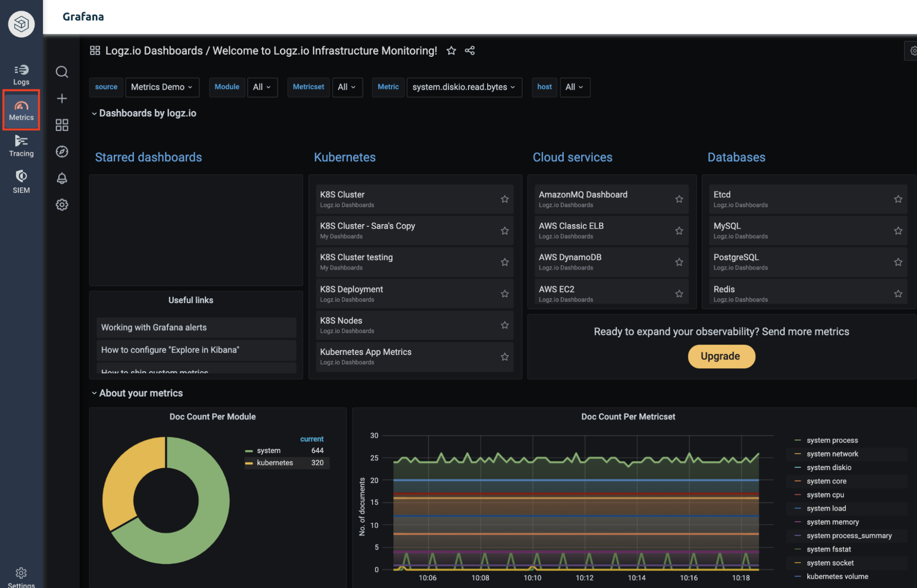The width and height of the screenshot is (917, 588).
Task: Star the AWS DynamoDB dashboard
Action: (x=679, y=262)
